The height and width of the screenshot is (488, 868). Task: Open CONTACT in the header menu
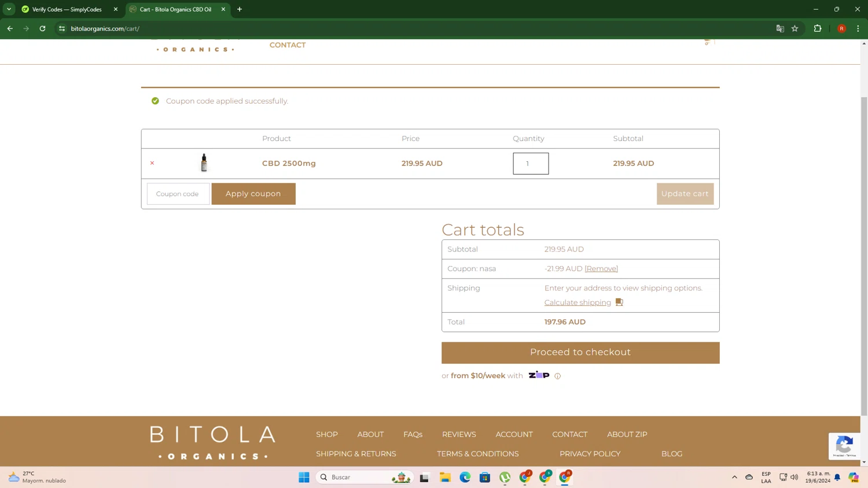coord(288,45)
